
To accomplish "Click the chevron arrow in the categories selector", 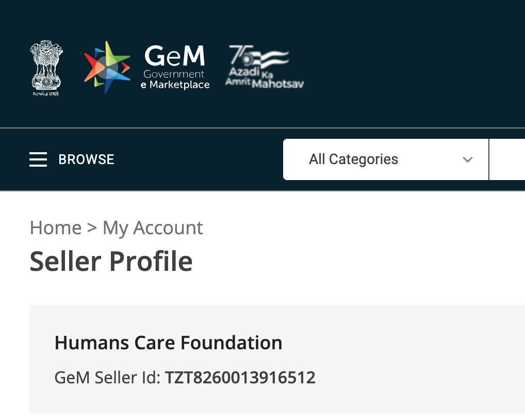I will pyautogui.click(x=468, y=159).
